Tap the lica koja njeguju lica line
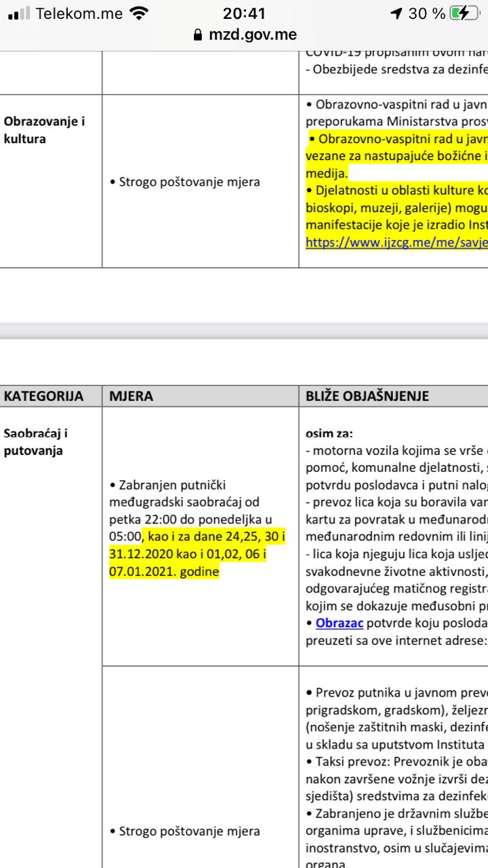The image size is (488, 868). coord(396,554)
